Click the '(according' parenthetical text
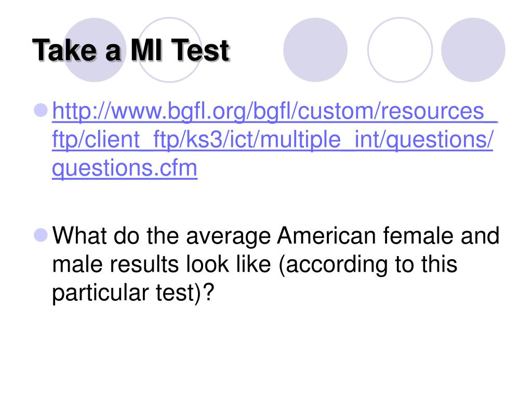The width and height of the screenshot is (532, 399). pos(332,265)
